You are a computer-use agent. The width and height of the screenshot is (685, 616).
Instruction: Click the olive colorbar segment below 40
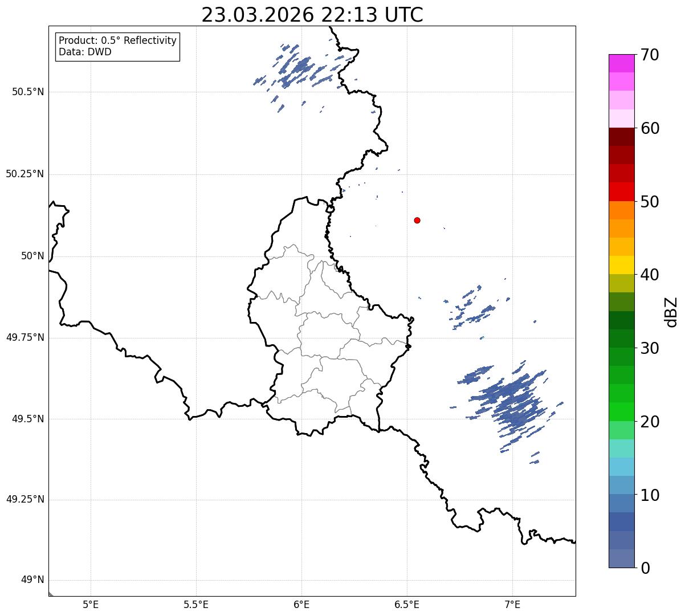(x=622, y=283)
